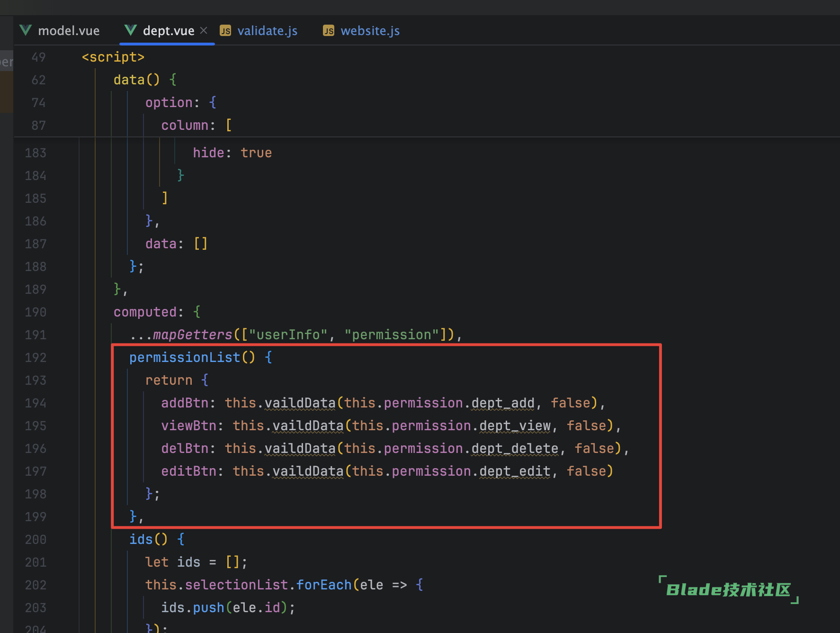Screen dimensions: 840x633
Task: Click line number 190 in gutter
Action: tap(36, 312)
